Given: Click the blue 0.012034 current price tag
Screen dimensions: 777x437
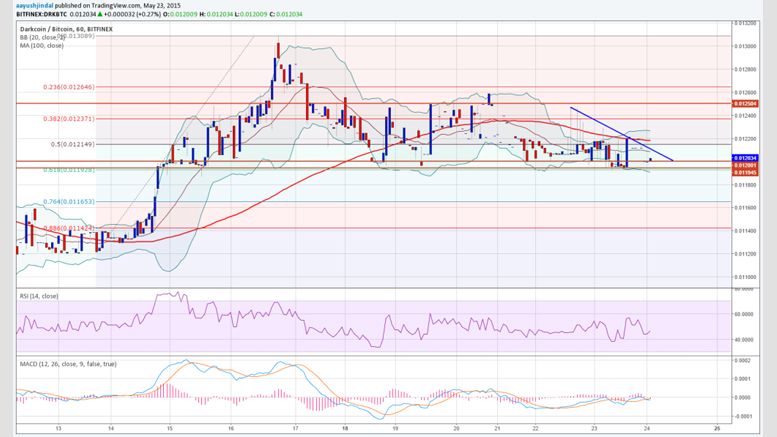Looking at the screenshot, I should point(745,158).
